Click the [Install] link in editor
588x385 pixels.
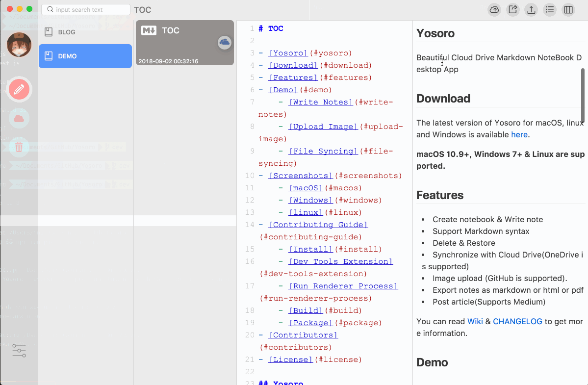(310, 249)
